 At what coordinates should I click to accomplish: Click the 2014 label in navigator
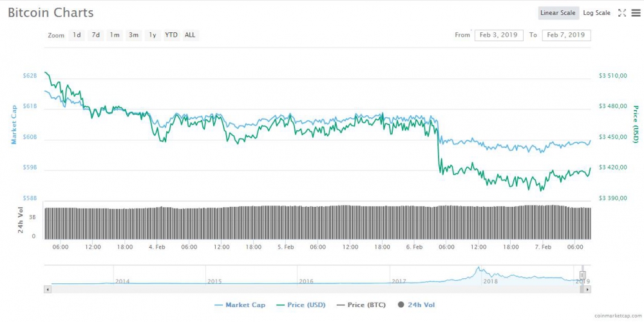122,281
